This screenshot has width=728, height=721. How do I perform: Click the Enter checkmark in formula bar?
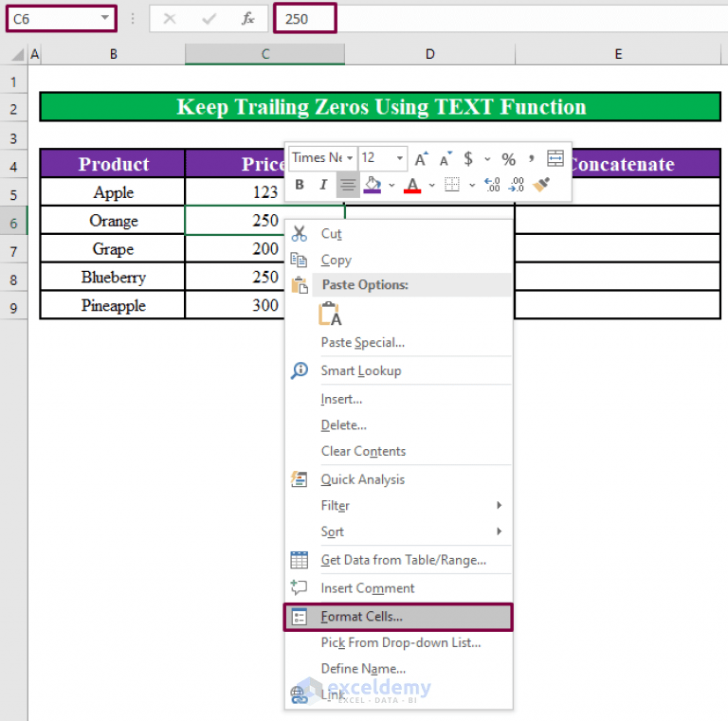(209, 19)
